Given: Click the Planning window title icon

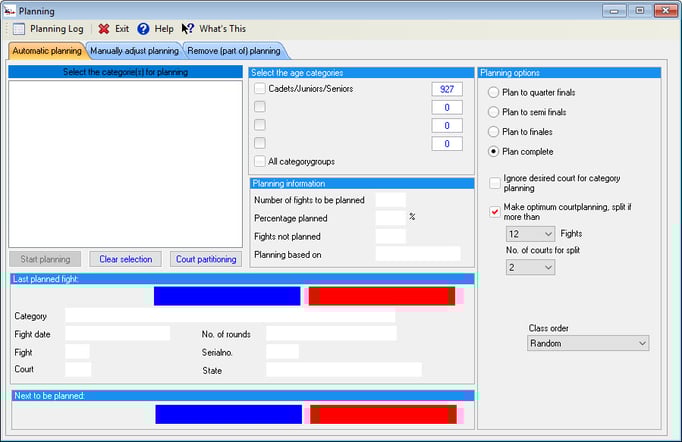Looking at the screenshot, I should (11, 9).
